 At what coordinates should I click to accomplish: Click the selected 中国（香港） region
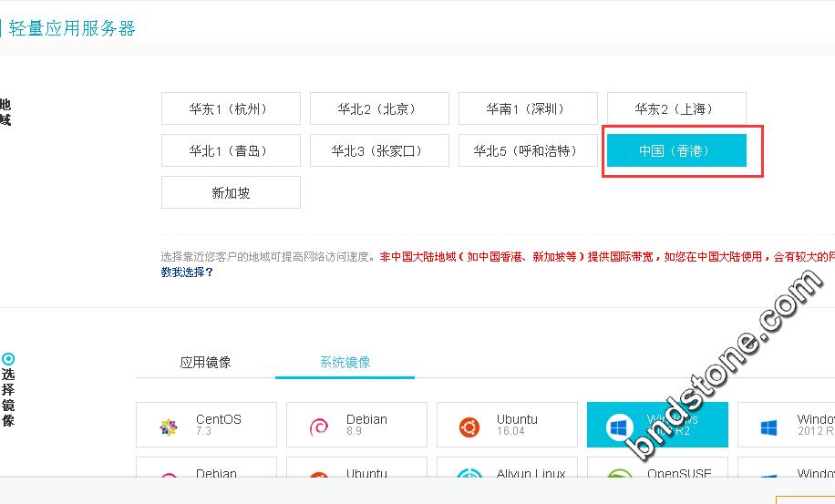(x=676, y=150)
